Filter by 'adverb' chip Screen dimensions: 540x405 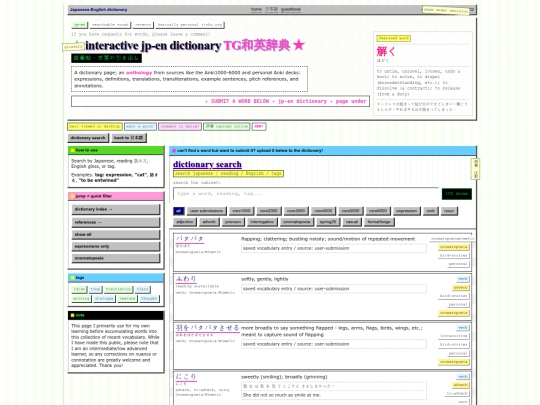[209, 222]
